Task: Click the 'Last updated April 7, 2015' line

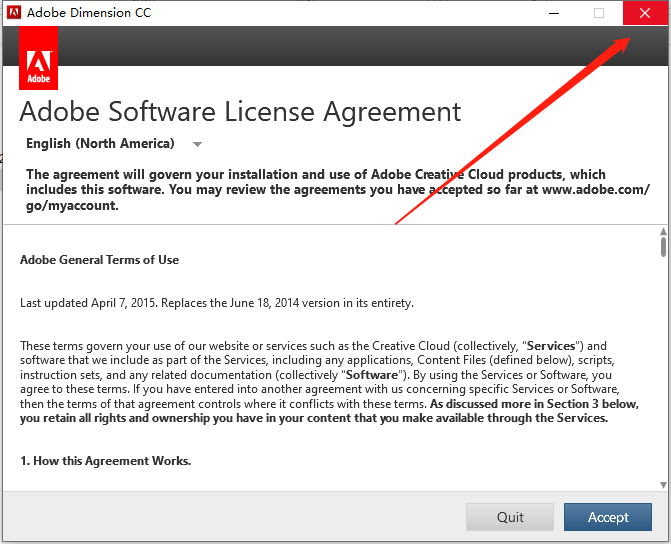Action: (x=217, y=303)
